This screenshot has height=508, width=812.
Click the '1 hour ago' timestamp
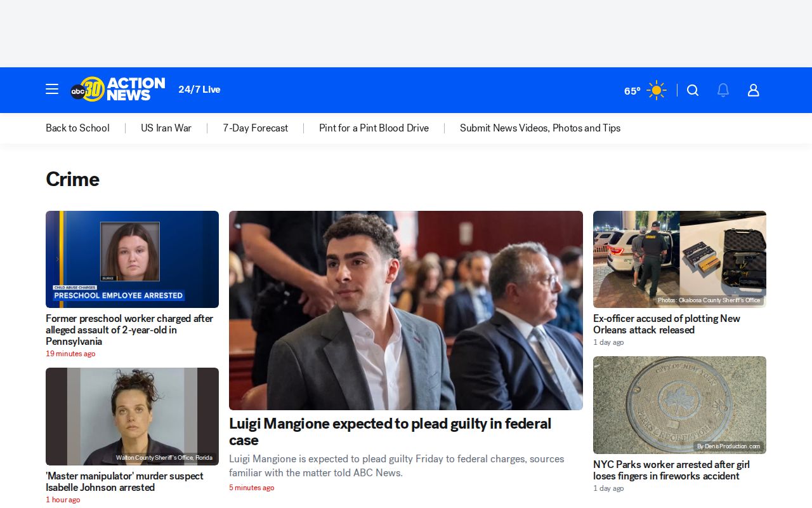coord(63,500)
